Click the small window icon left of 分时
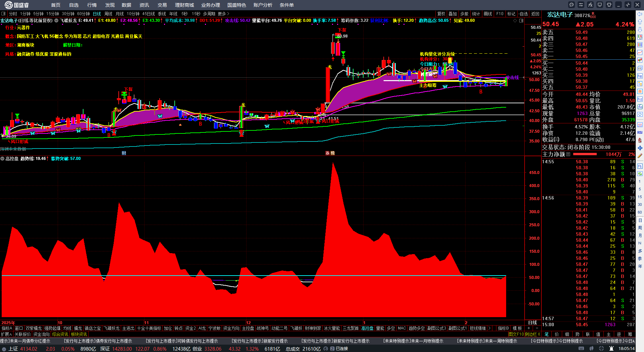Viewport: 644px width, 352px height. (x=3, y=14)
